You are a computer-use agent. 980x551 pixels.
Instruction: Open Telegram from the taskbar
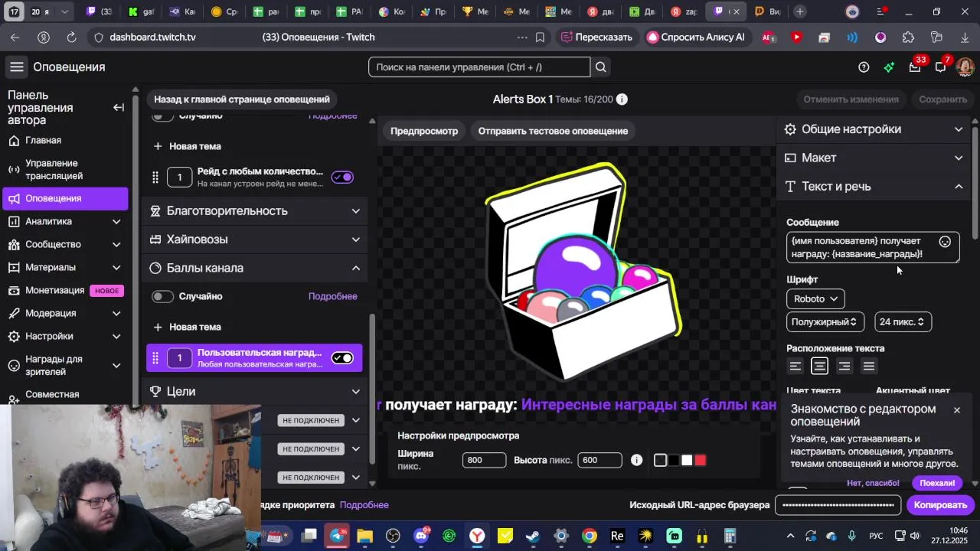[337, 536]
